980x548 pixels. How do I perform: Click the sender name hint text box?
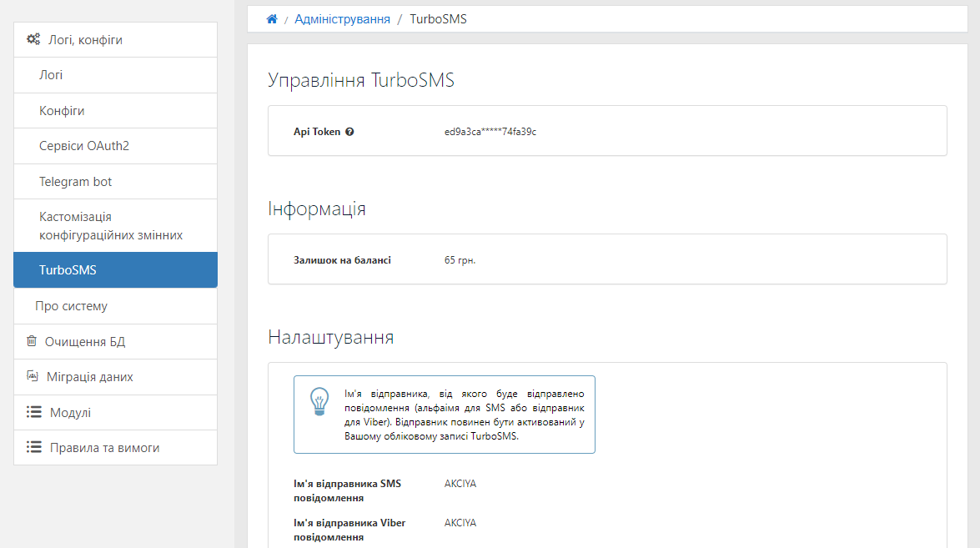click(445, 415)
